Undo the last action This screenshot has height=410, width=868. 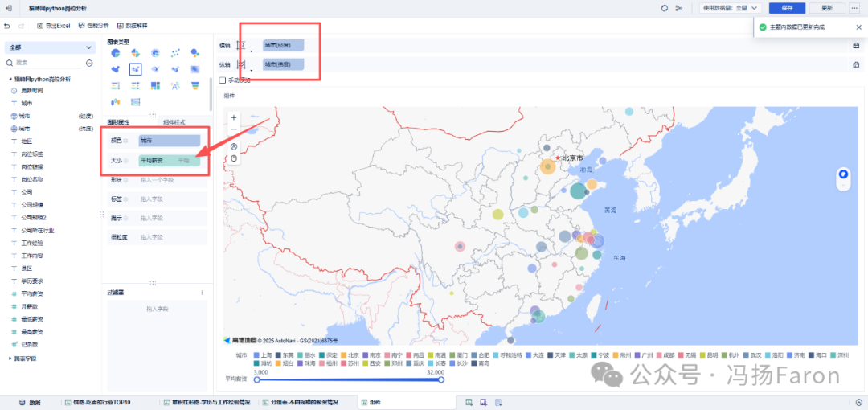tap(7, 26)
